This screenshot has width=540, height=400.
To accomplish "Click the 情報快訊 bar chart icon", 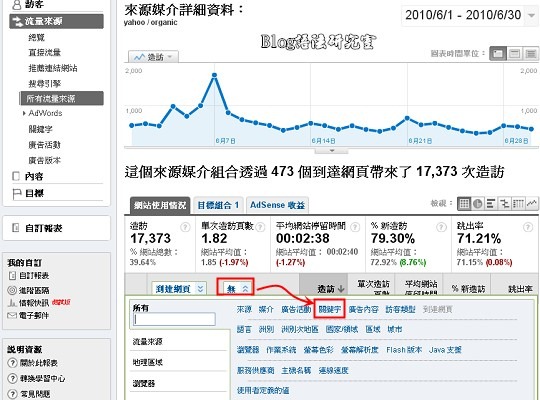I will 12,303.
